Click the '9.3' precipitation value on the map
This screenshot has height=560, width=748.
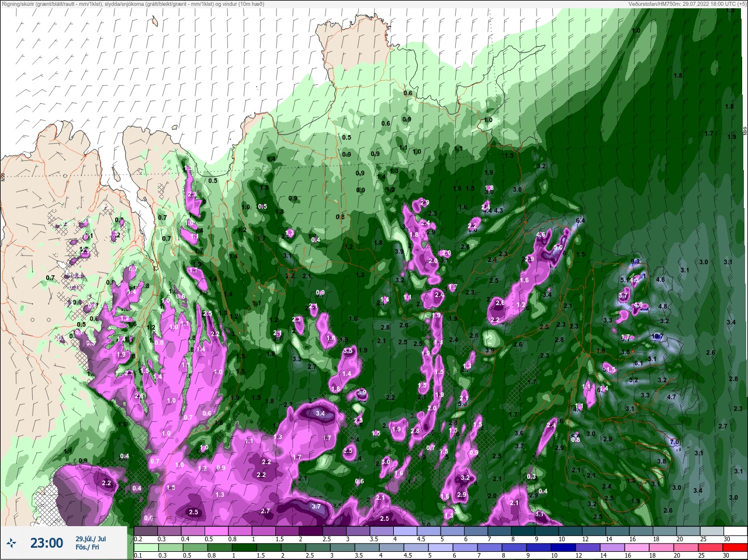(x=636, y=261)
